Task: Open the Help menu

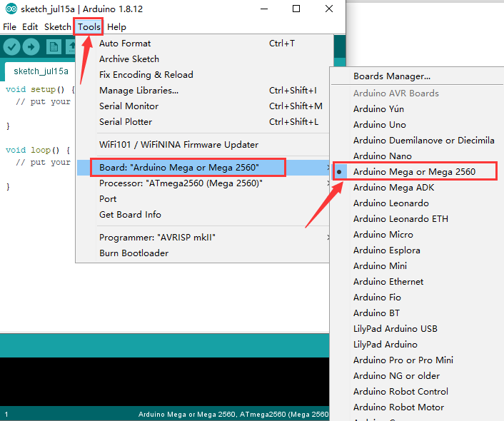Action: [116, 27]
